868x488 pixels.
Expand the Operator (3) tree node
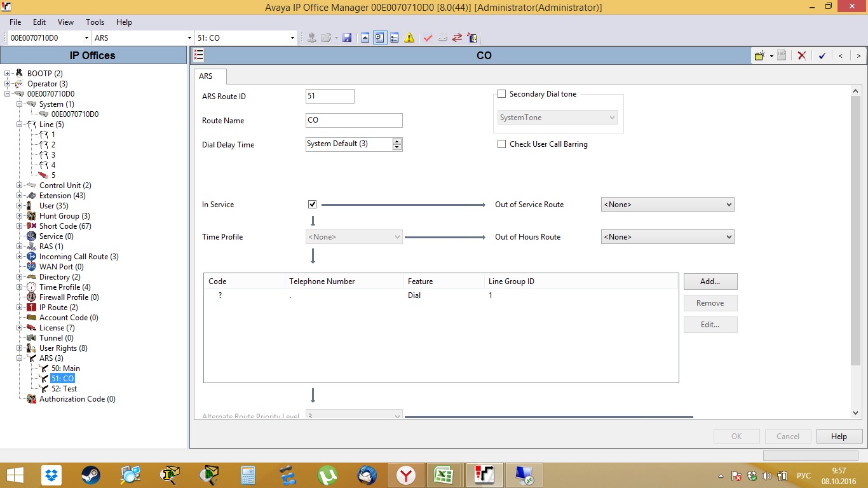[x=8, y=84]
